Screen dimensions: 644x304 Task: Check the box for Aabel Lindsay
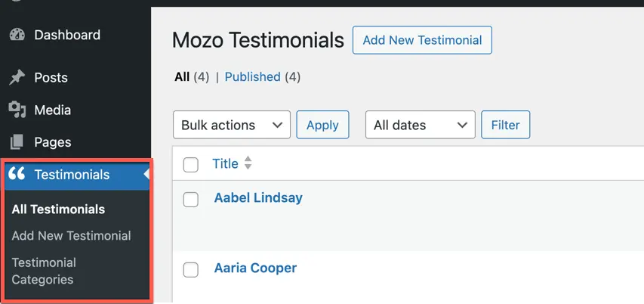[190, 200]
